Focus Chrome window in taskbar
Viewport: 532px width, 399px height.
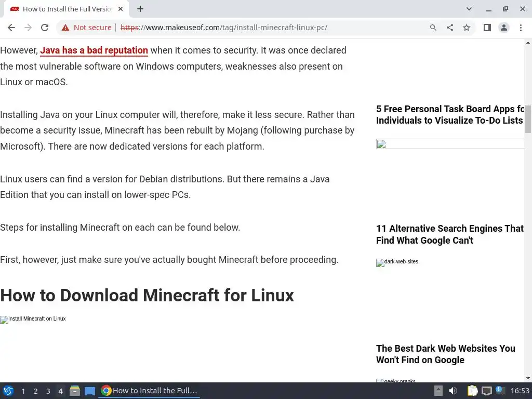[x=149, y=391]
